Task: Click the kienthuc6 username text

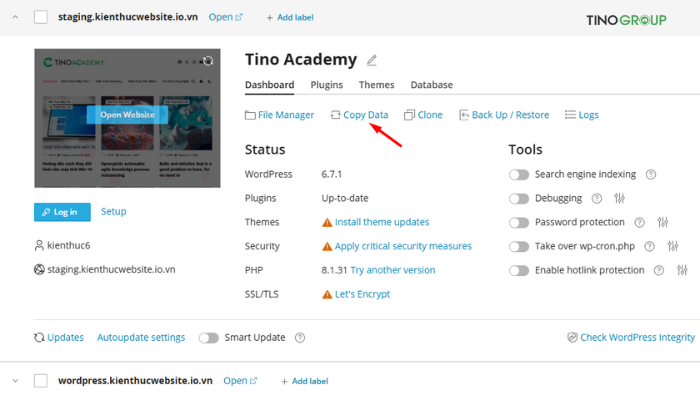Action: click(69, 246)
